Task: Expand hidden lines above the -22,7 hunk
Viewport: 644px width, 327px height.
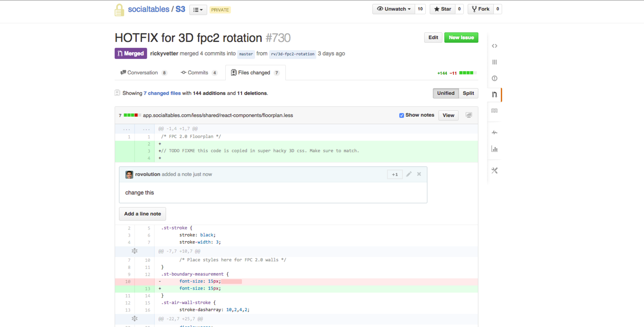Action: point(134,319)
